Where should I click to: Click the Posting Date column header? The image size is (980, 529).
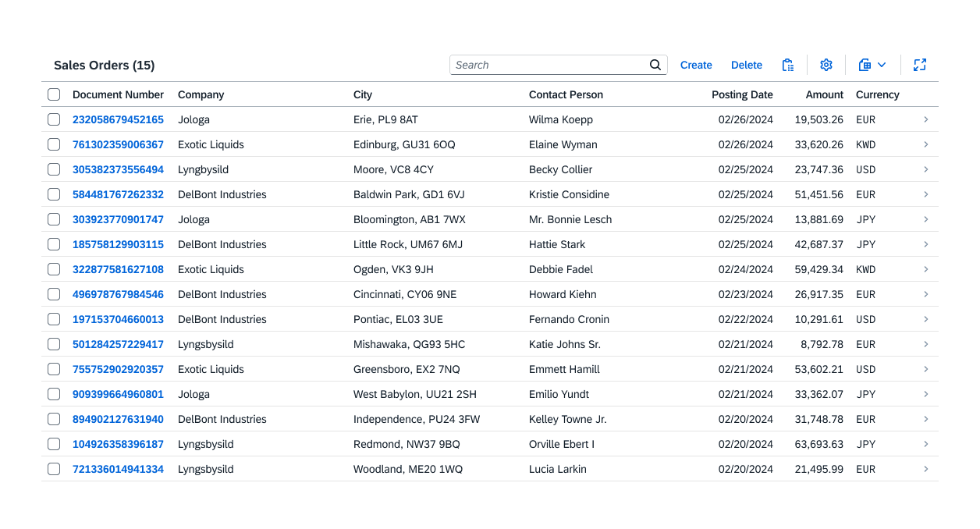pos(742,94)
